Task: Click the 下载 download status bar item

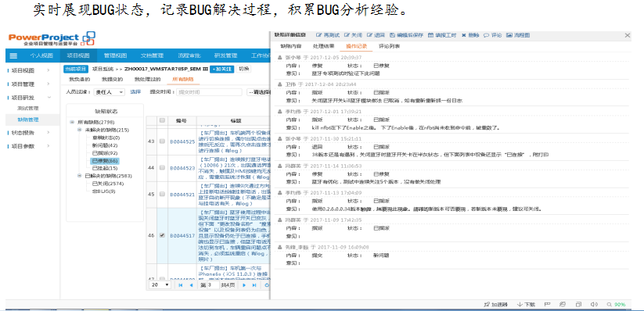Action: (x=526, y=305)
